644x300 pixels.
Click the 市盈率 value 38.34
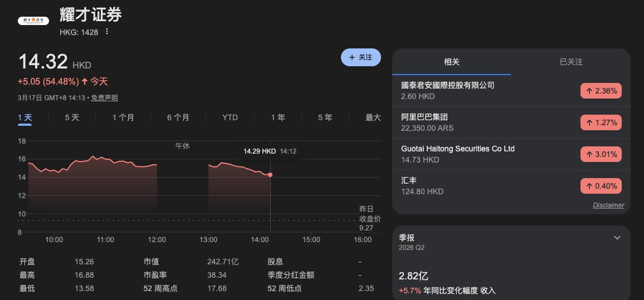217,275
